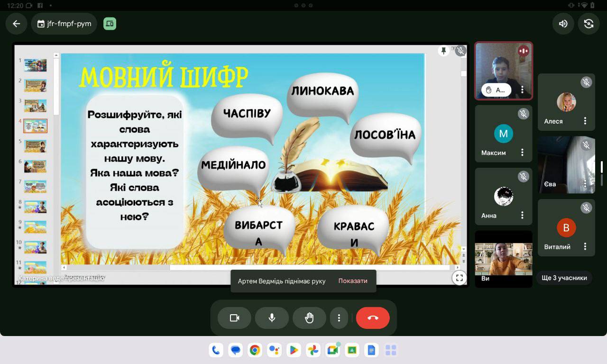Viewport: 607px width, 364px height.
Task: End the call with red hang-up button
Action: tap(373, 318)
